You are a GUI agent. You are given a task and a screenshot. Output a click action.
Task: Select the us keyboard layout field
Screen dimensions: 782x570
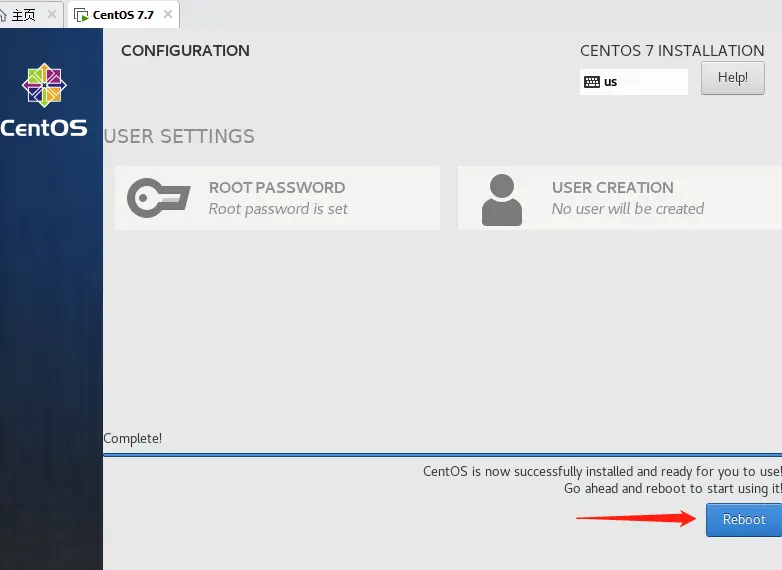pyautogui.click(x=633, y=82)
